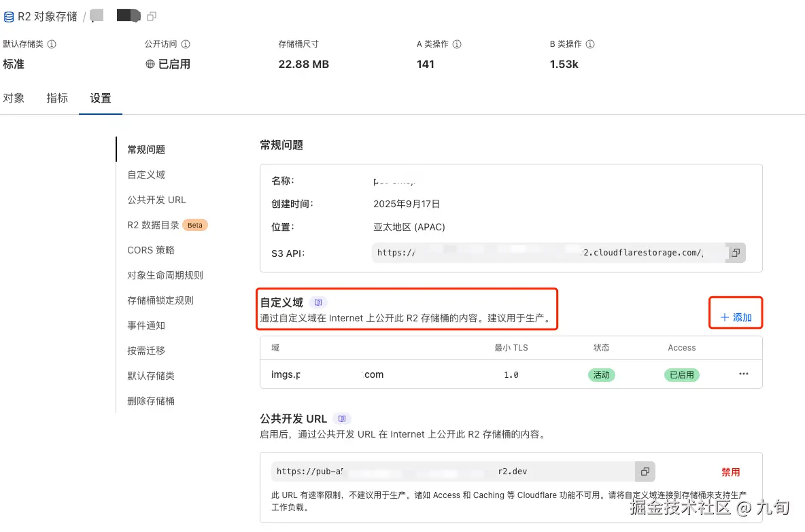Click R2 对象存储 breadcrumb link
Image resolution: width=805 pixels, height=532 pixels.
coord(47,17)
